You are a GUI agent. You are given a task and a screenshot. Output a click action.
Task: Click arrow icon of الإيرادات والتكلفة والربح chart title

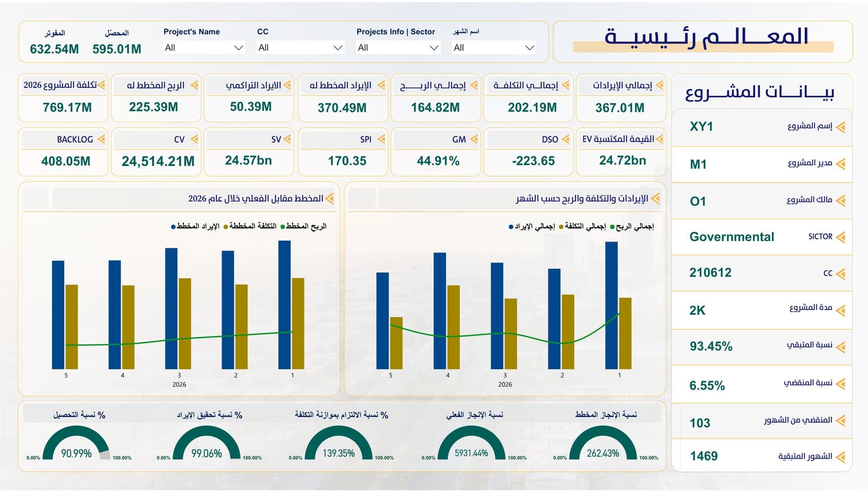[x=656, y=198]
